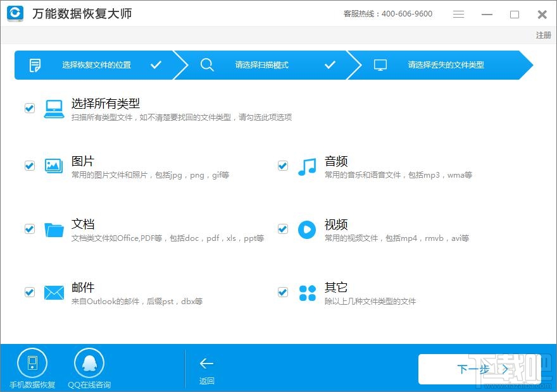Click the app logo in title bar
The image size is (557, 392).
click(x=14, y=14)
